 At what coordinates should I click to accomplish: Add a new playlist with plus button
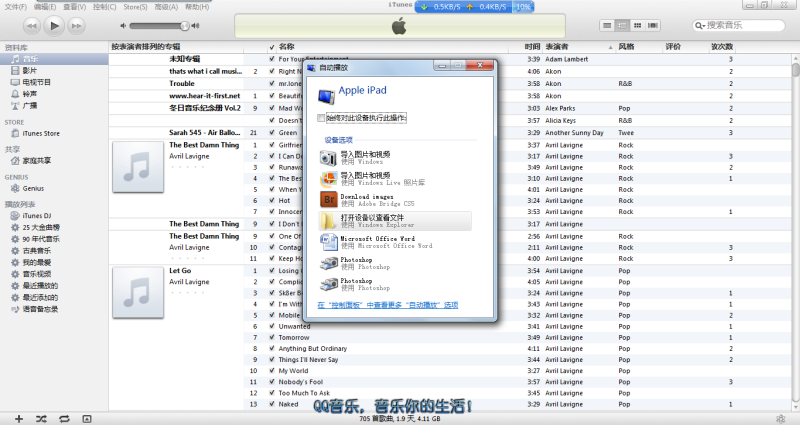tap(19, 419)
